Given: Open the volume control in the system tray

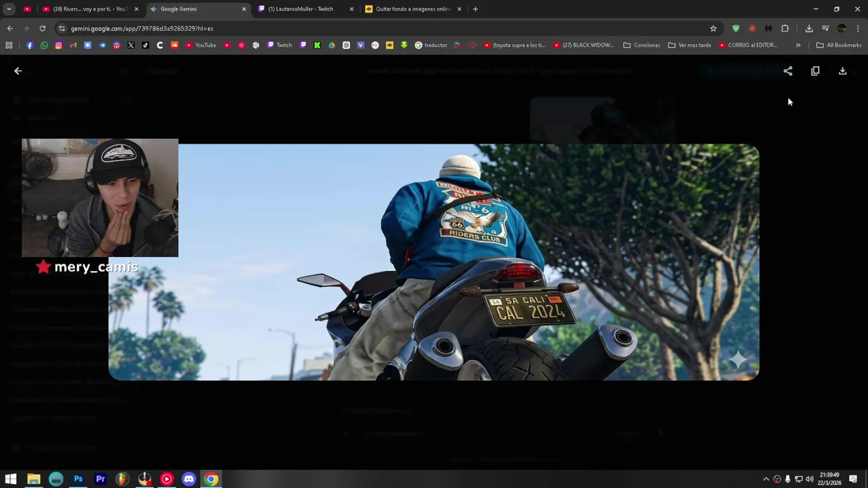Looking at the screenshot, I should coord(810,479).
